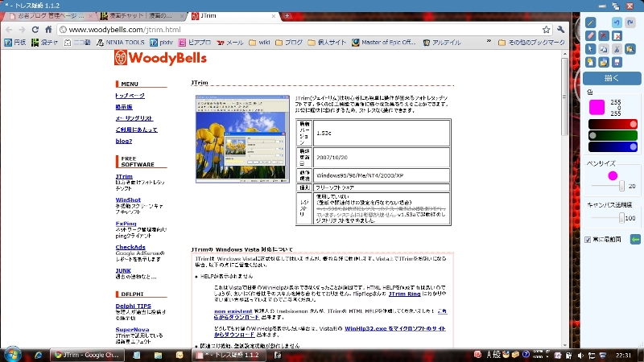Open the CheckAds sidebar link
644x362 pixels.
point(130,247)
